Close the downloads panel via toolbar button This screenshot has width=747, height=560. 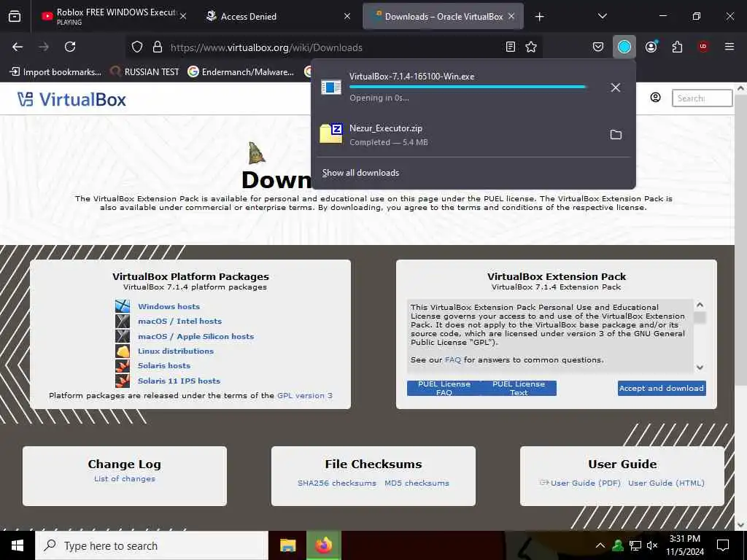tap(624, 47)
